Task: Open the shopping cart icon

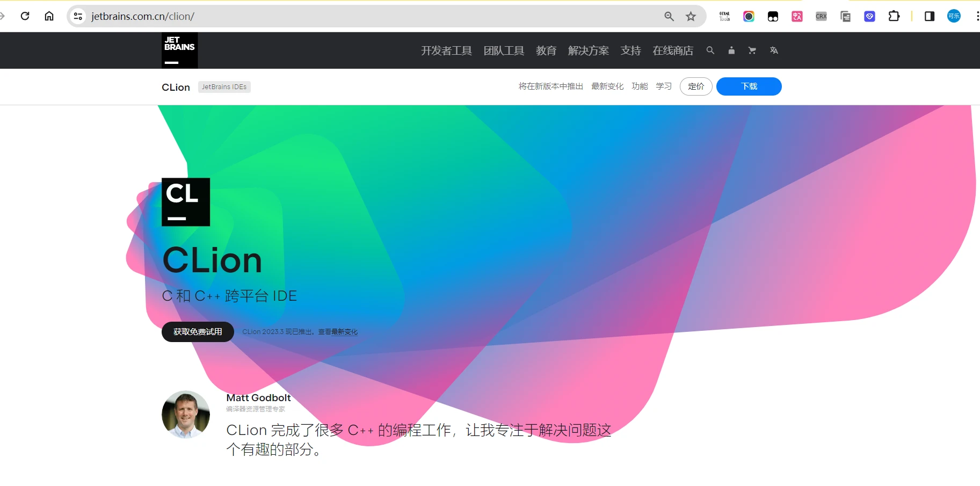Action: pyautogui.click(x=752, y=50)
